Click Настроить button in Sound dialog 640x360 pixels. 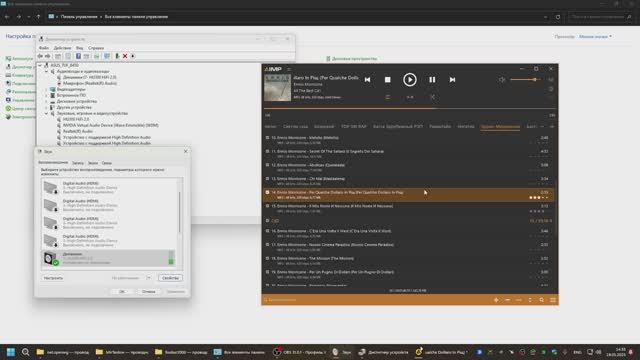[x=53, y=278]
